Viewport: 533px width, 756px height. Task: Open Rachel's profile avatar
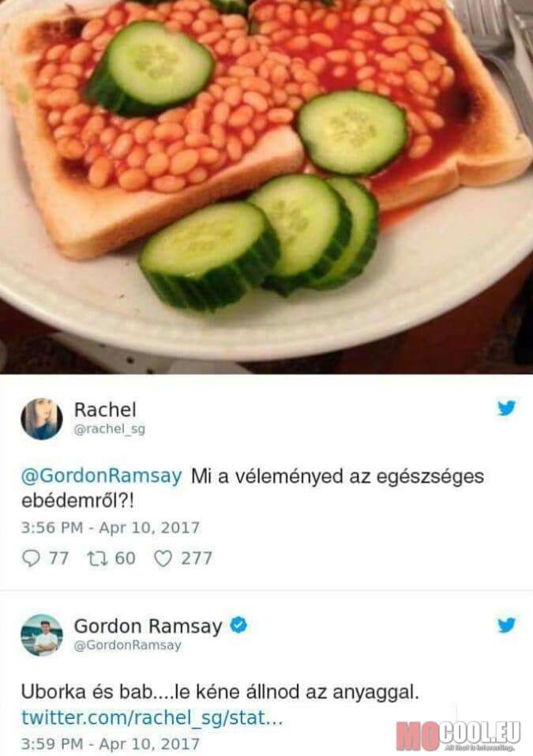(x=41, y=419)
